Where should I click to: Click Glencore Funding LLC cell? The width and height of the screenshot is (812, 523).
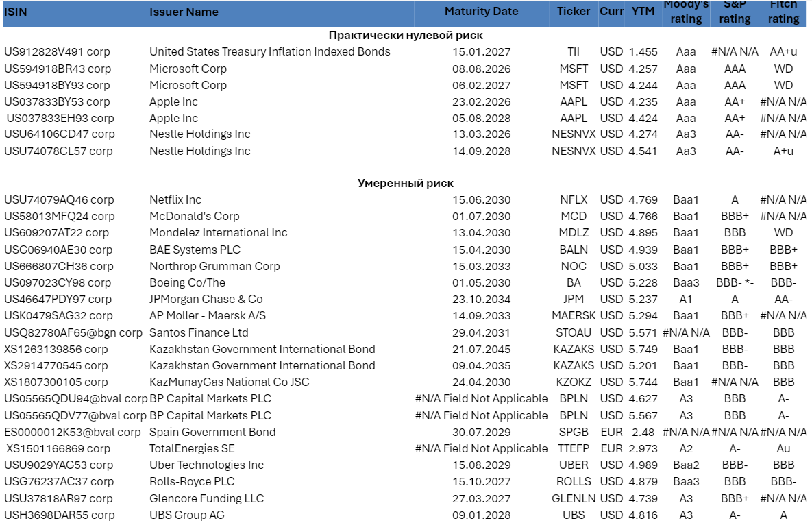click(x=207, y=499)
